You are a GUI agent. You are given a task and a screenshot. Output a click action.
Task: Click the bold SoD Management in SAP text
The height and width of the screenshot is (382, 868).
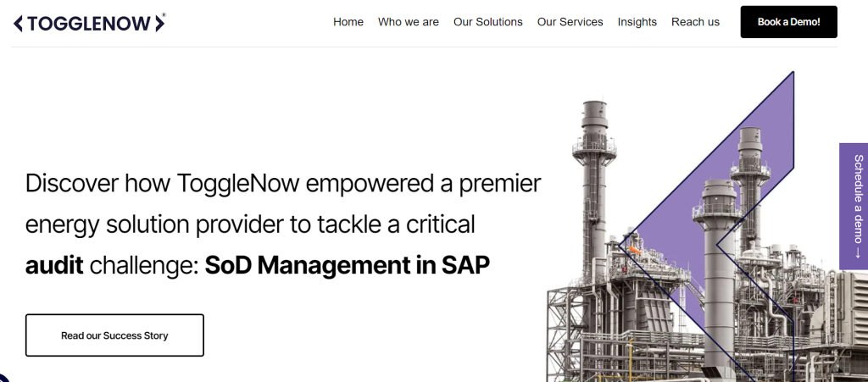[347, 265]
